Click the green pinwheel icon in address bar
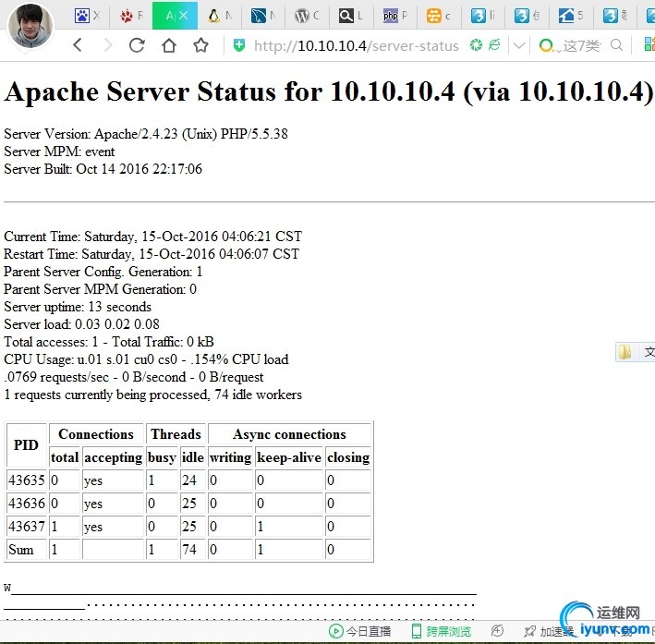Viewport: 655px width, 644px height. tap(476, 44)
